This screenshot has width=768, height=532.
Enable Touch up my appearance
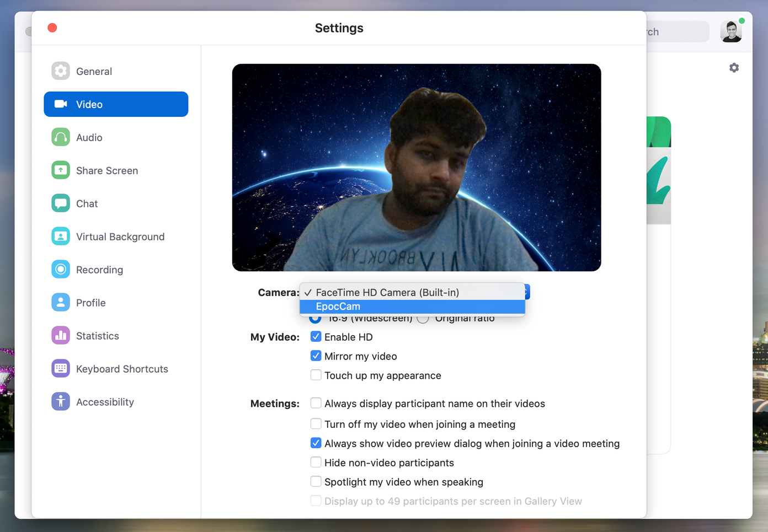click(316, 375)
